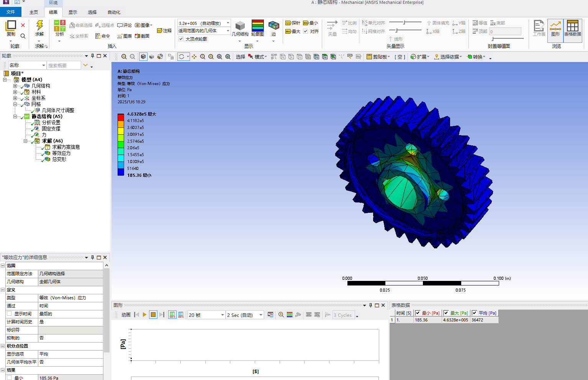This screenshot has height=380, width=588.
Task: Click the 探针 (Probe) icon
Action: click(293, 23)
